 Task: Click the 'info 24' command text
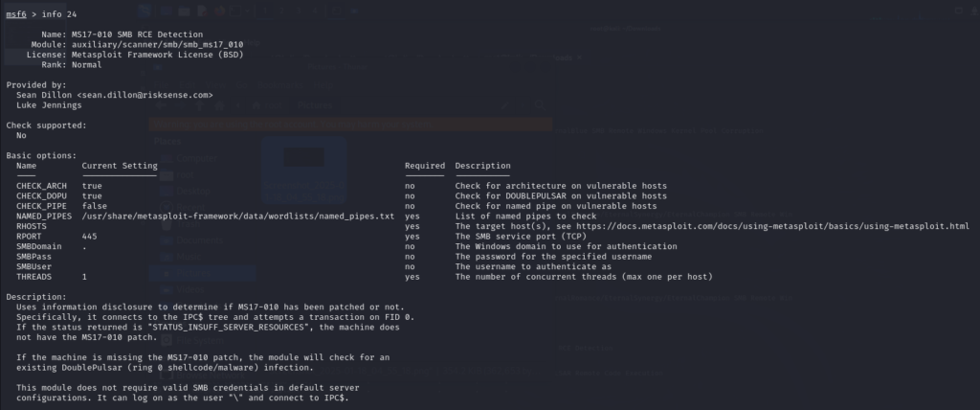59,14
